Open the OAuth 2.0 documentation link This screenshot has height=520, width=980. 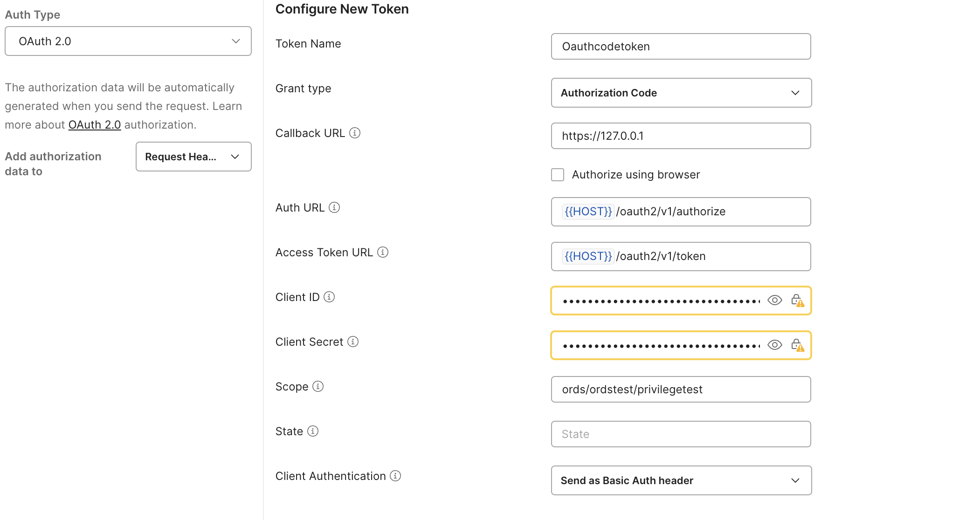click(95, 124)
